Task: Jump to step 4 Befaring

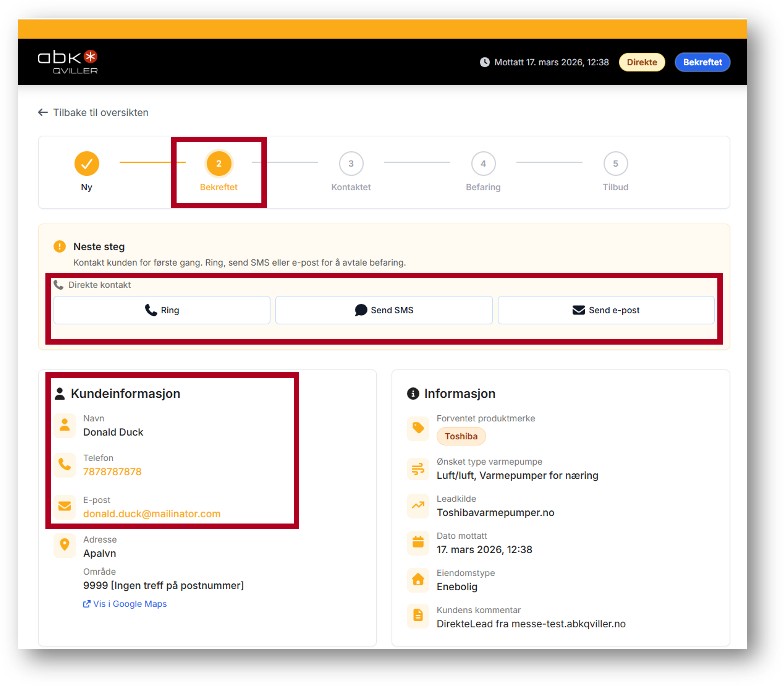Action: [x=483, y=164]
